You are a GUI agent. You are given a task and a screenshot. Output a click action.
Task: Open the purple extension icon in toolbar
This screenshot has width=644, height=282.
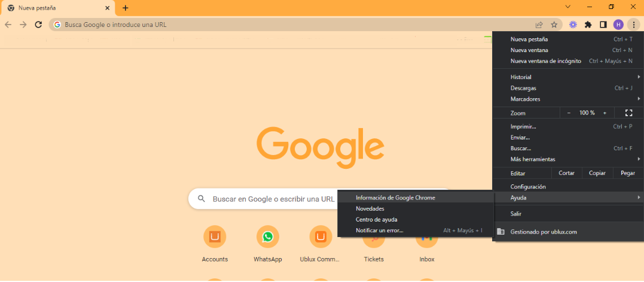(573, 25)
